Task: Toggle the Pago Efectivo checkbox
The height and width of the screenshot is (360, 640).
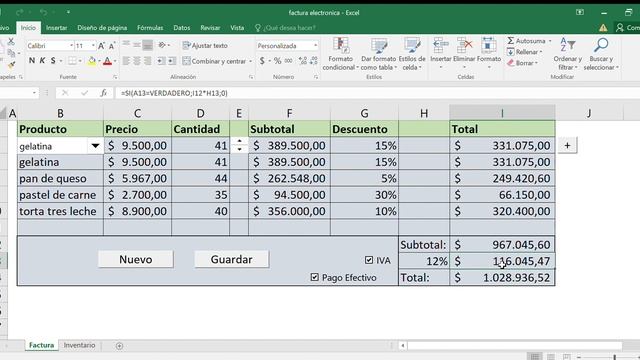Action: pos(314,277)
